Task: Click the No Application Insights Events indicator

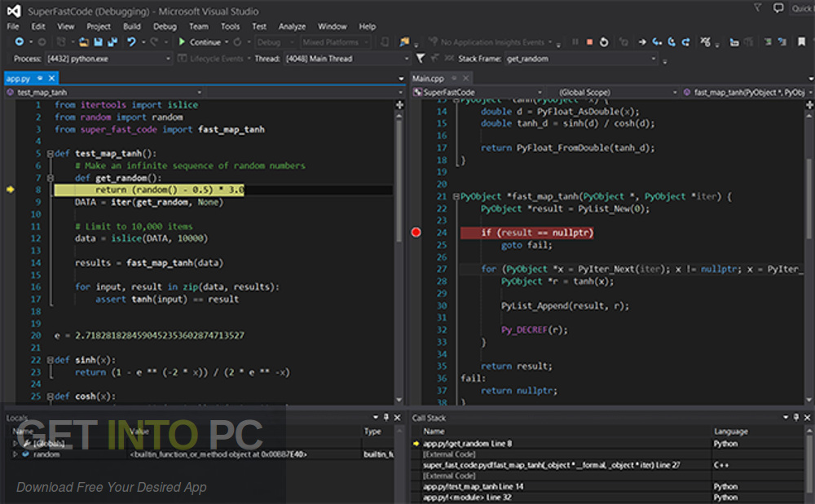Action: [489, 42]
